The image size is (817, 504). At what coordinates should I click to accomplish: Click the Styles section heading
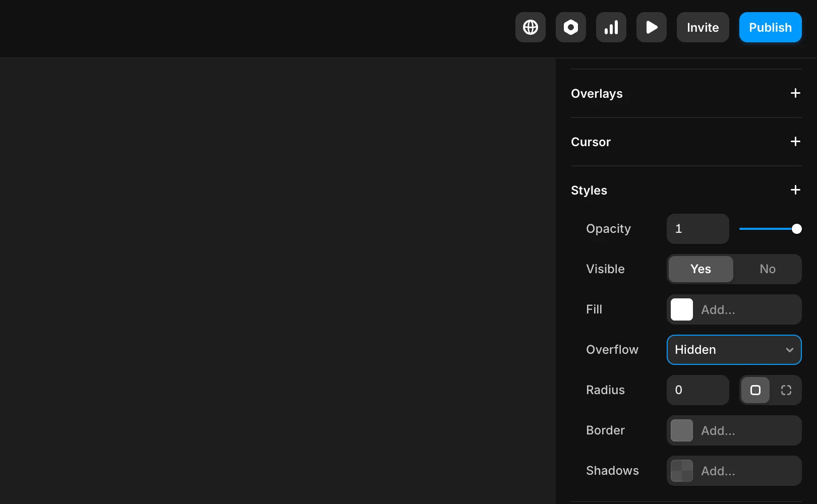[x=589, y=191]
